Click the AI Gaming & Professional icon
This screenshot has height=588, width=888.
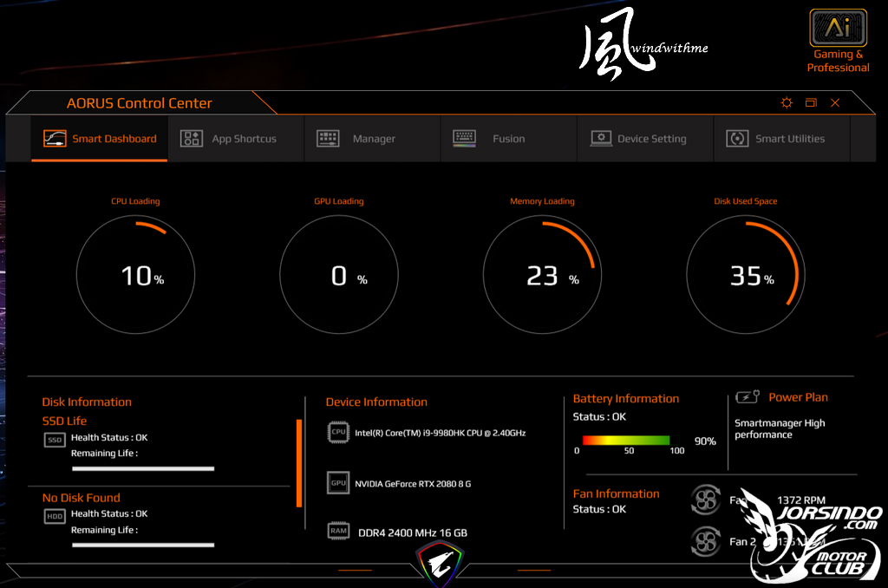[839, 28]
